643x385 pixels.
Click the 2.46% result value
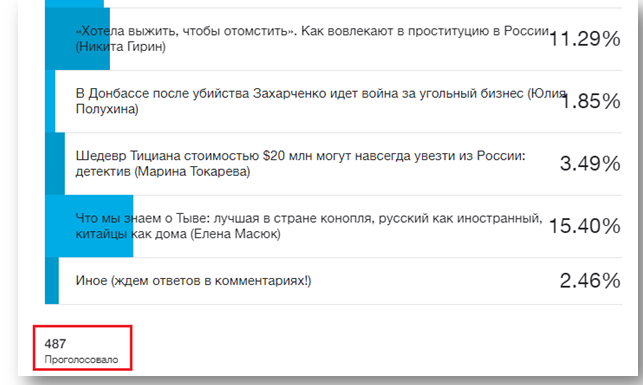click(x=590, y=281)
